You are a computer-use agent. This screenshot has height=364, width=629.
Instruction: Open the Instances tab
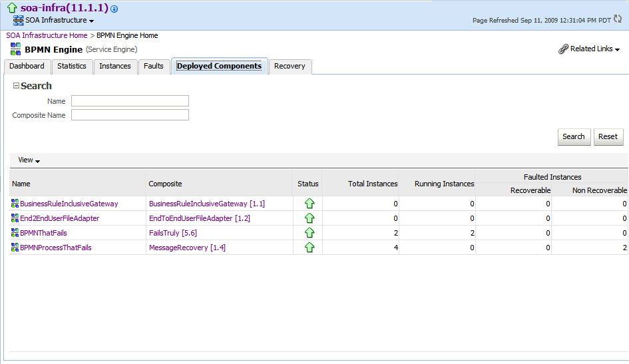pyautogui.click(x=115, y=66)
